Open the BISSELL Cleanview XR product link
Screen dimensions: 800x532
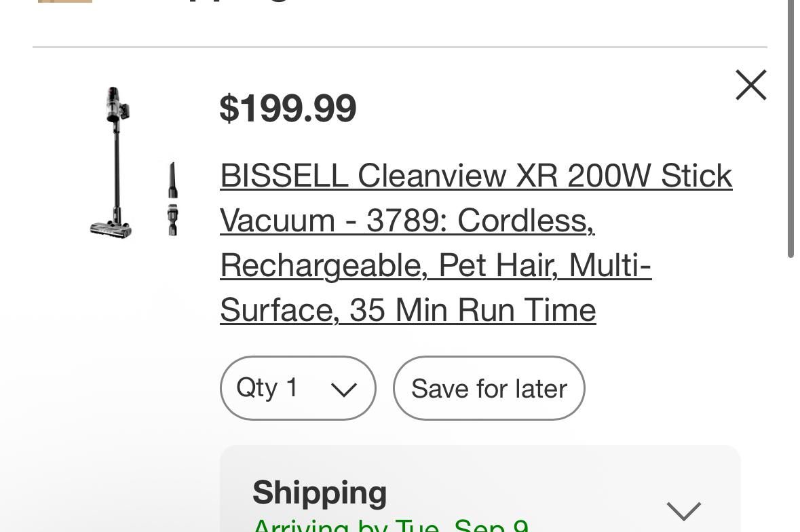coord(476,176)
